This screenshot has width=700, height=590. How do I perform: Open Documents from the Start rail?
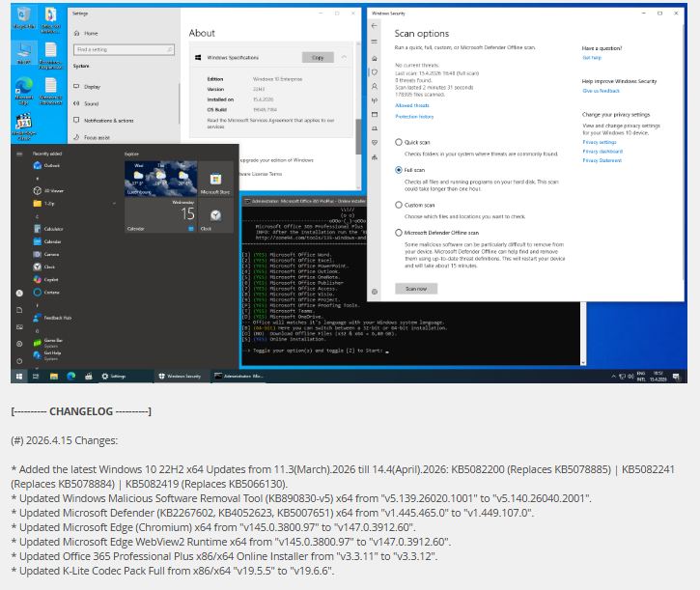pos(19,310)
